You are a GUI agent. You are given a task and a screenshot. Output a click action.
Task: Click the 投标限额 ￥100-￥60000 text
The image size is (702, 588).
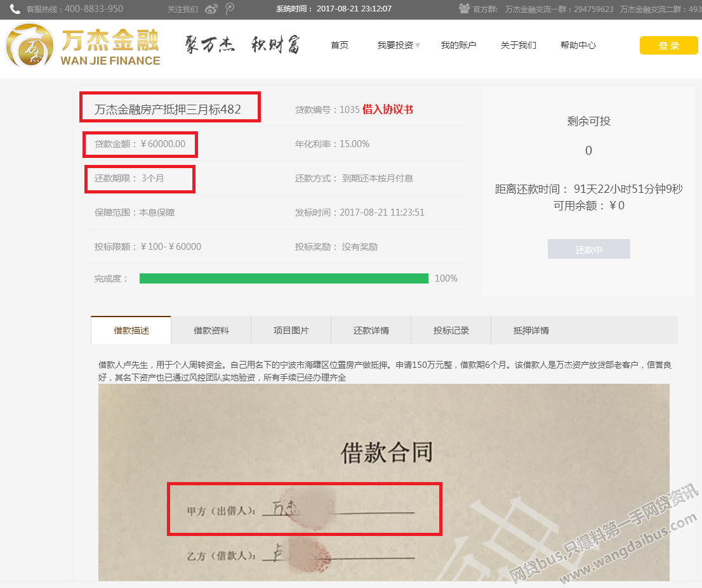[148, 247]
